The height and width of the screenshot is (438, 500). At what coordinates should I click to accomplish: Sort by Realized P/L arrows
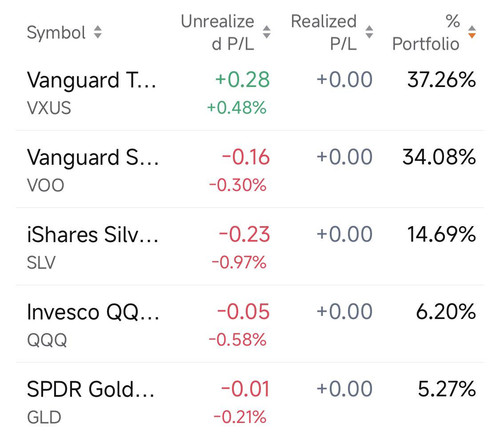[x=369, y=32]
